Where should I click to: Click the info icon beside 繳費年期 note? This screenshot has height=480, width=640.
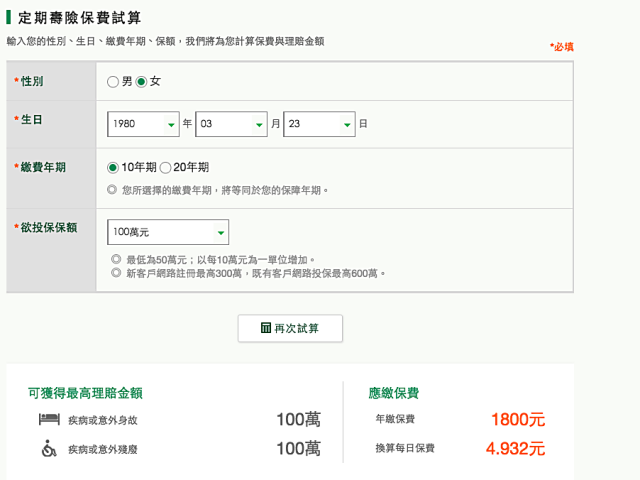pyautogui.click(x=112, y=189)
